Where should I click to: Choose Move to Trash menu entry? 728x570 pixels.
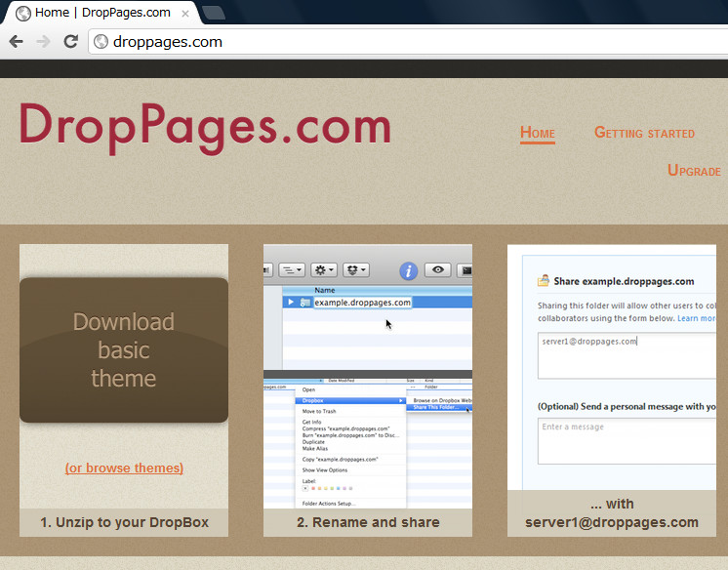point(319,411)
